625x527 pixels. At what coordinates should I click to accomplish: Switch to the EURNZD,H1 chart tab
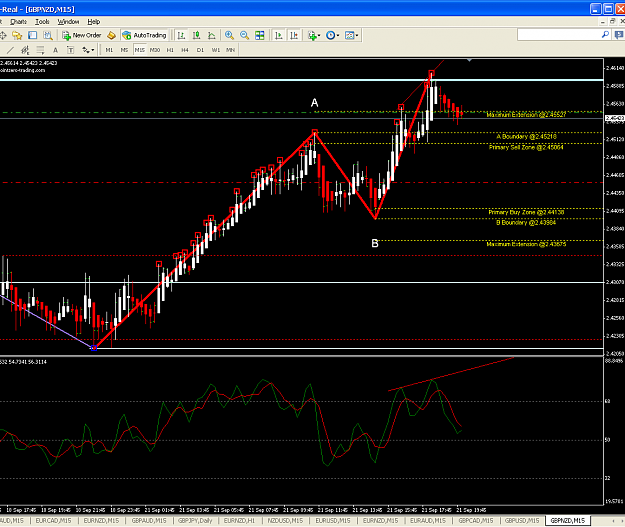coord(239,521)
